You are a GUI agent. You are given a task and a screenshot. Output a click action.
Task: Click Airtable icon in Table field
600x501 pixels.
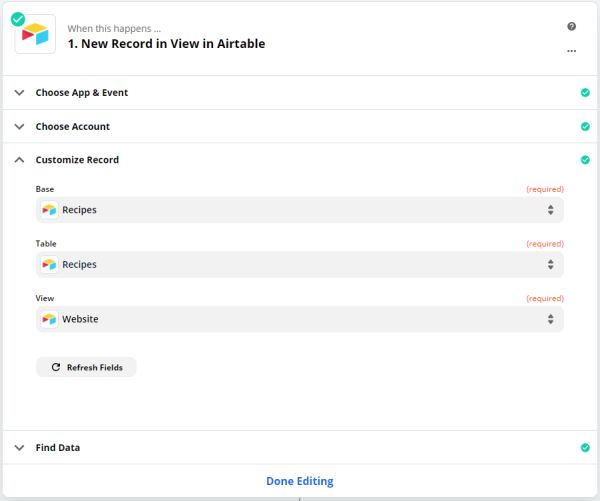[x=49, y=264]
